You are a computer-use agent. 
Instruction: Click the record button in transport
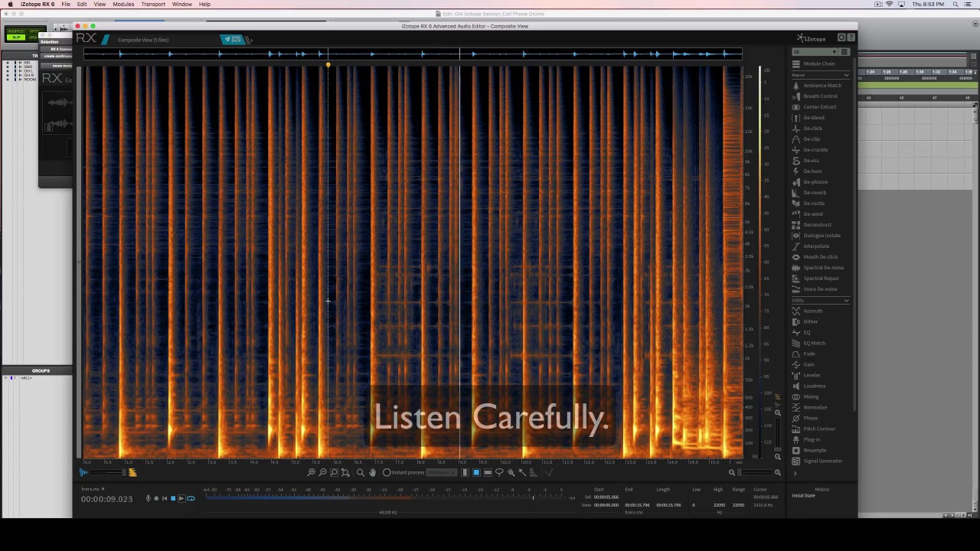156,499
